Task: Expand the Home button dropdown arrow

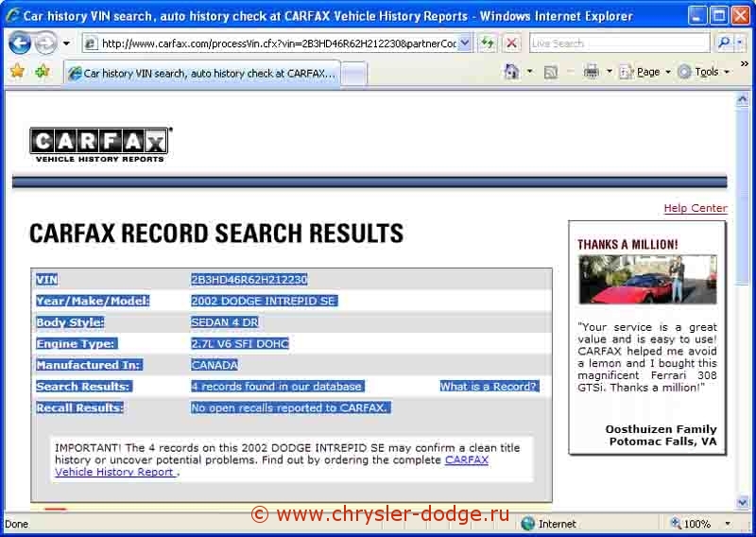Action: pyautogui.click(x=529, y=72)
